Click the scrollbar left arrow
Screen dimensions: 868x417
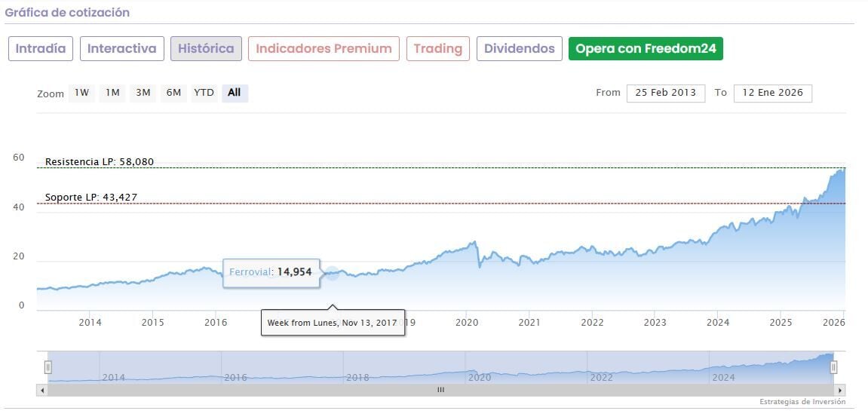[x=41, y=390]
